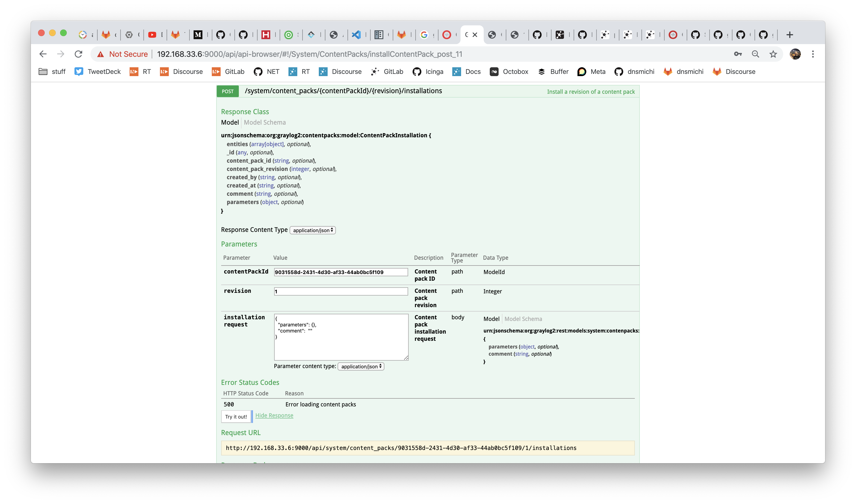
Task: Click the Request URL text box
Action: tap(428, 448)
